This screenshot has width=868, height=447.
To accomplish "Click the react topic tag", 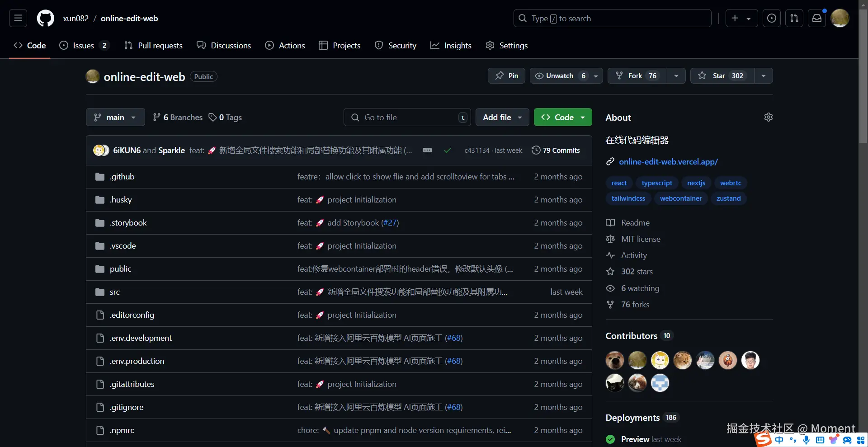I will click(619, 183).
